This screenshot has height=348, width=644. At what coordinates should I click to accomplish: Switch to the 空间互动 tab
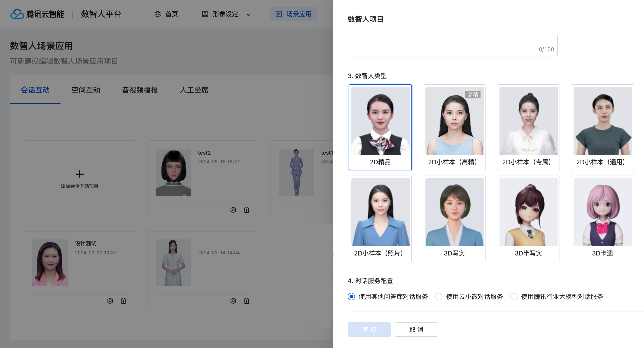click(86, 90)
